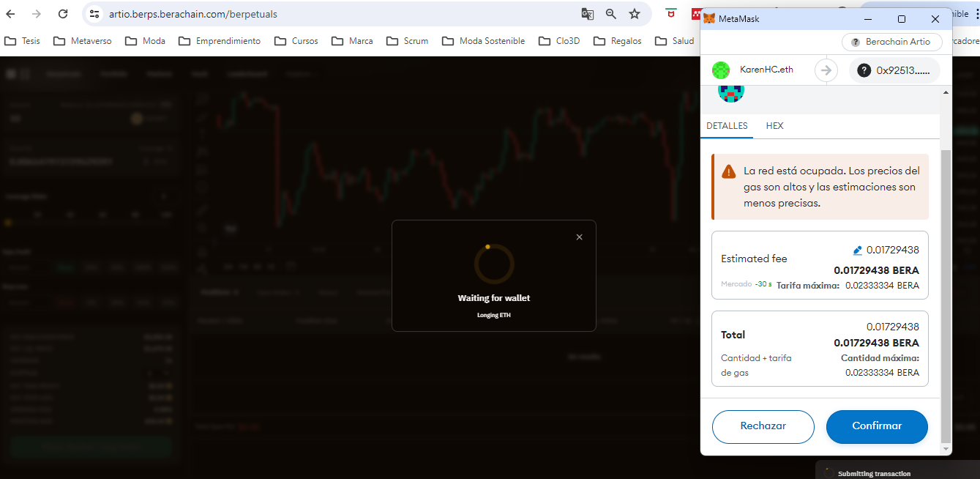The width and height of the screenshot is (980, 479).
Task: Open the McAfee shield extension icon
Action: [670, 14]
